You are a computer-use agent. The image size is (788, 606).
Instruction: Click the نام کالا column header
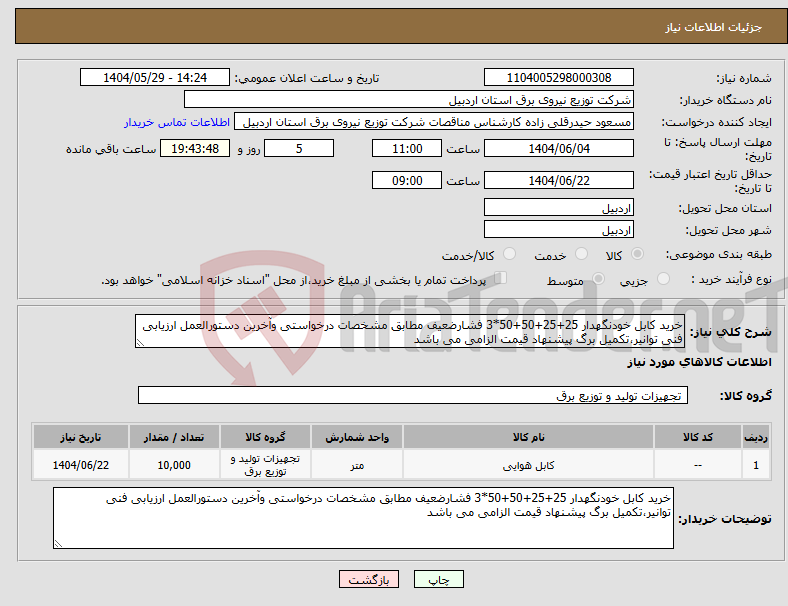click(528, 437)
